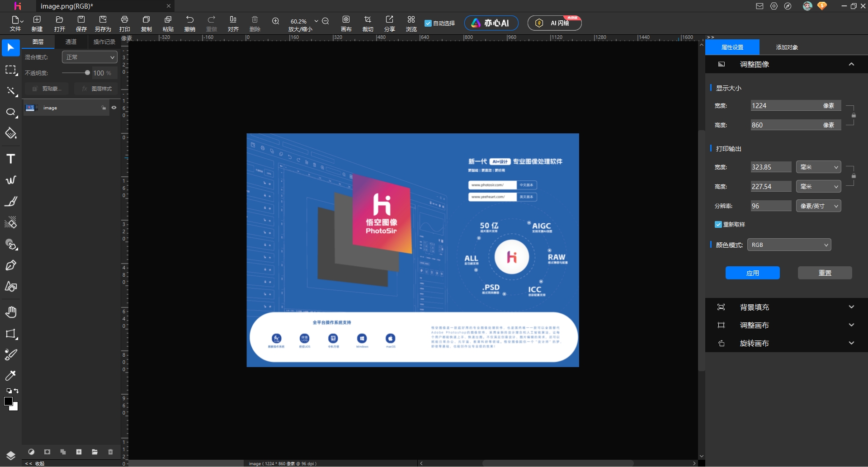This screenshot has width=868, height=467.
Task: Select the Hand pan tool
Action: click(11, 312)
